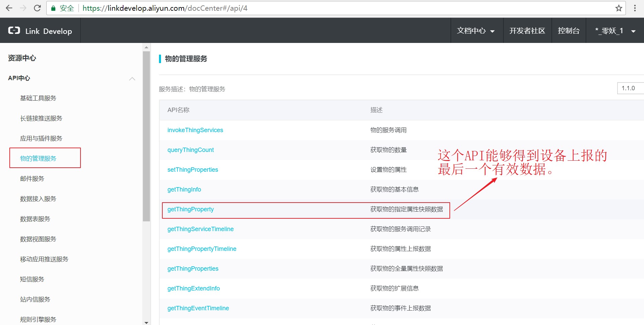The height and width of the screenshot is (325, 644).
Task: Click the 服务描述：物的管理服务 text
Action: click(x=192, y=89)
